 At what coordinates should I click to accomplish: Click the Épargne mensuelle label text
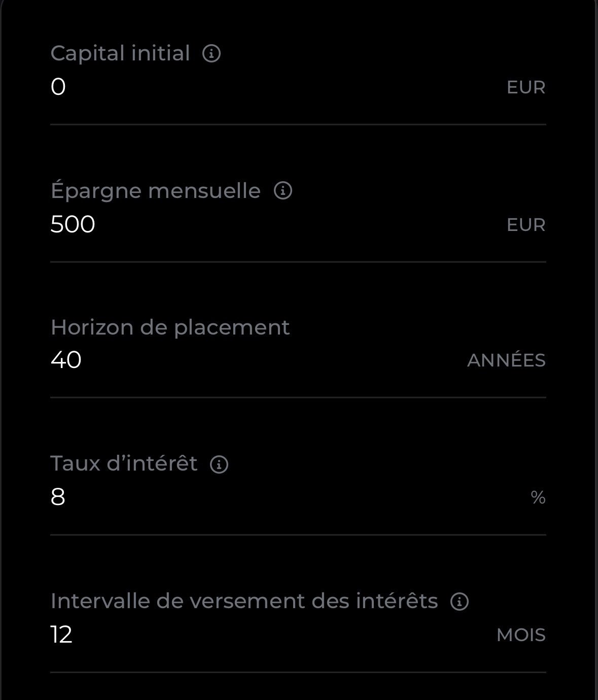coord(155,191)
